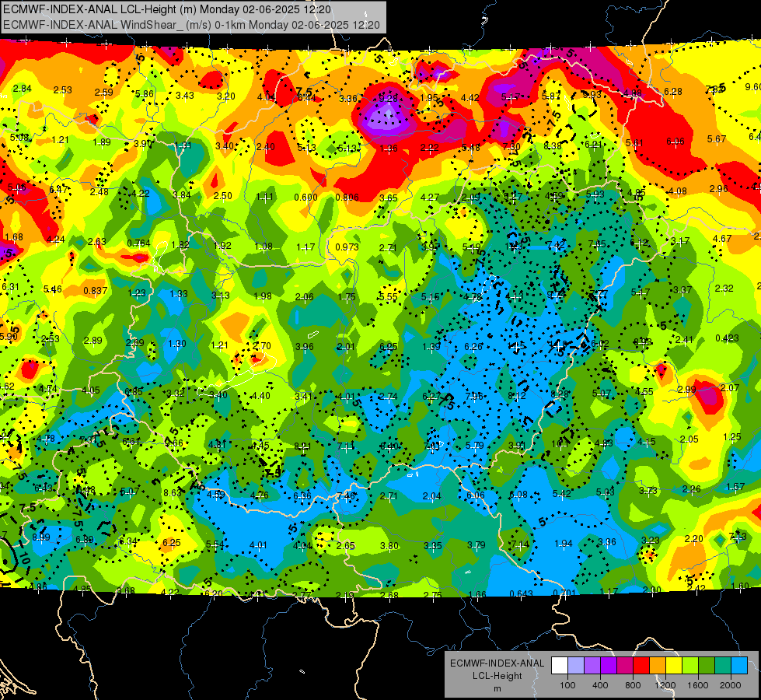Click the legend tick label 400

tap(600, 685)
